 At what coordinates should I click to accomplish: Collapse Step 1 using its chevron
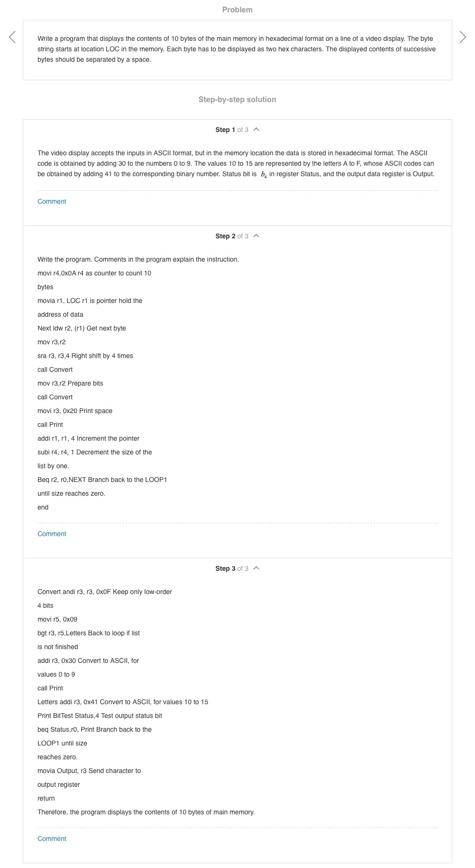(256, 130)
